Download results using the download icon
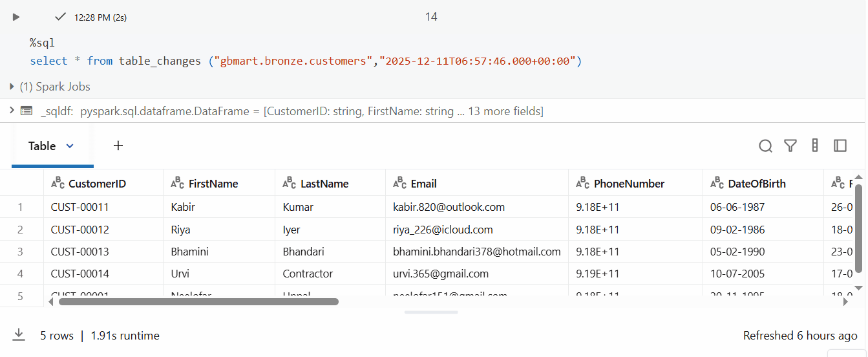This screenshot has width=868, height=357. (19, 335)
